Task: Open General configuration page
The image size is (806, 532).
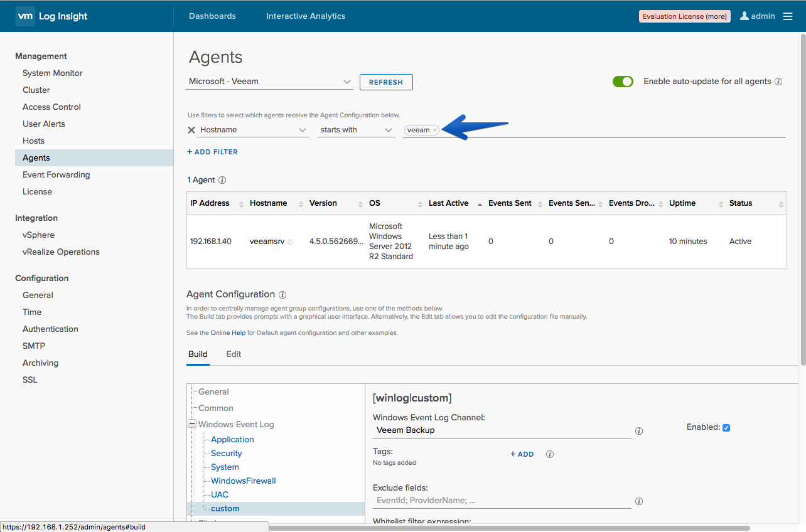Action: [x=38, y=295]
